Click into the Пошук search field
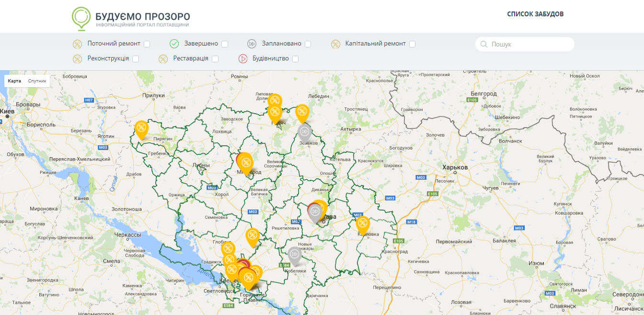Screen dimensions: 644x315 [x=529, y=44]
